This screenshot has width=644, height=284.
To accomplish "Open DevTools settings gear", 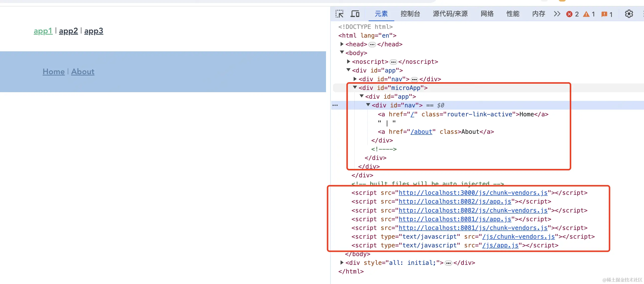I will pyautogui.click(x=629, y=14).
